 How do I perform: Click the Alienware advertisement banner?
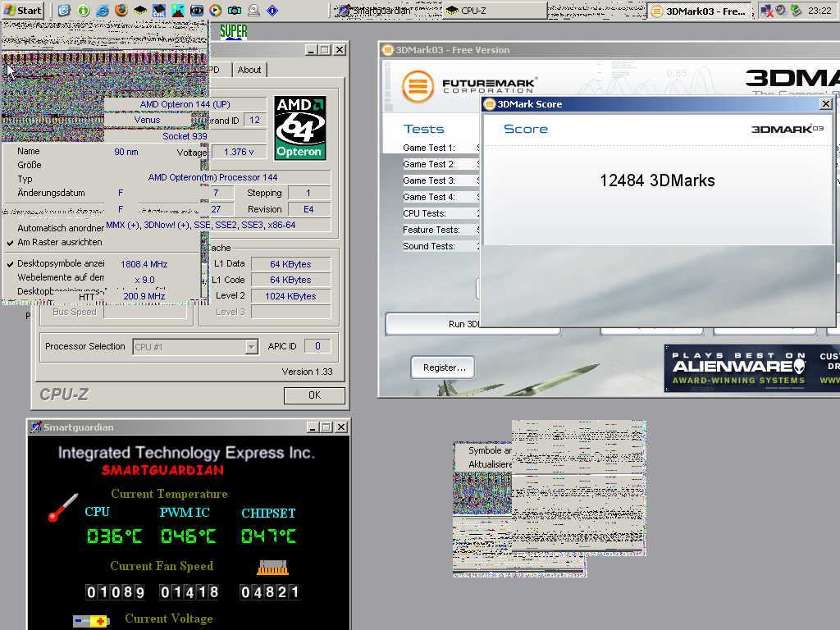coord(751,368)
